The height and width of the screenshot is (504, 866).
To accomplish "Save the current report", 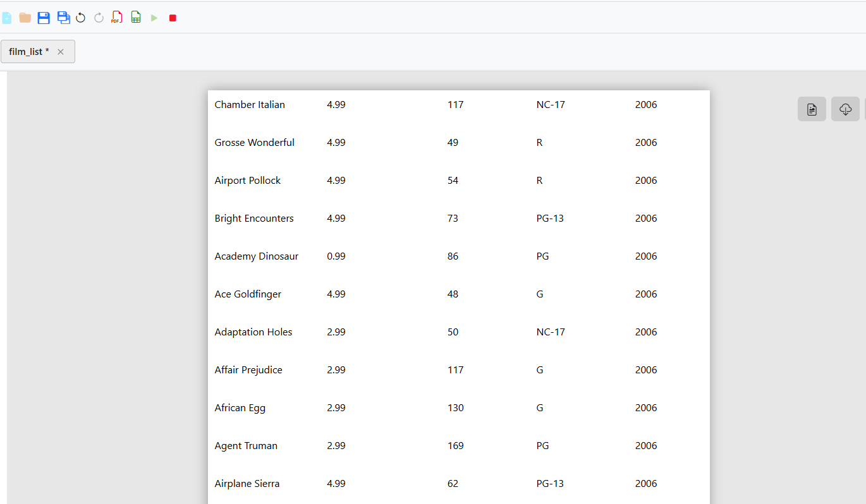I will pyautogui.click(x=44, y=18).
